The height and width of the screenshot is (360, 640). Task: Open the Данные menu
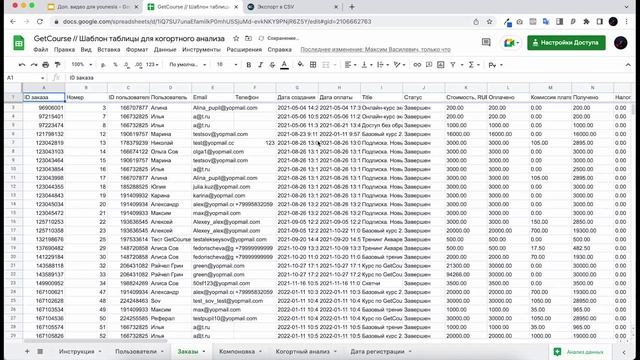pyautogui.click(x=165, y=49)
